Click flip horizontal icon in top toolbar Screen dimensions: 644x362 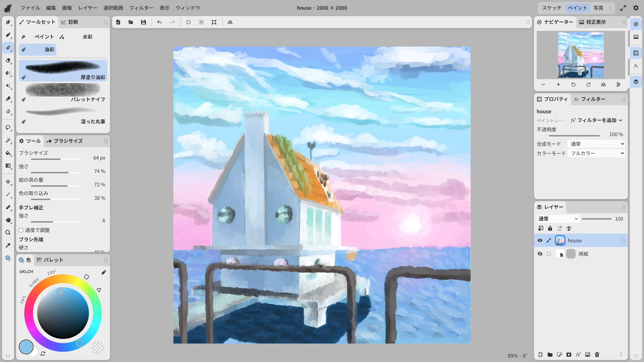230,22
